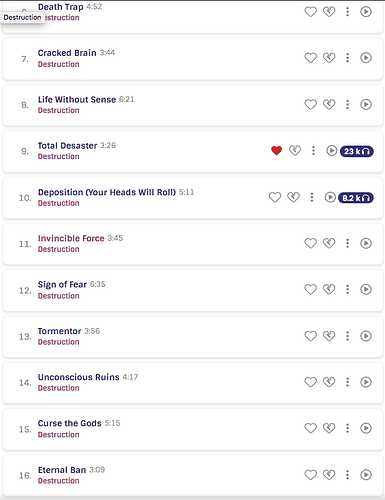Love the track Life Without Sense
The height and width of the screenshot is (500, 385).
(x=310, y=105)
